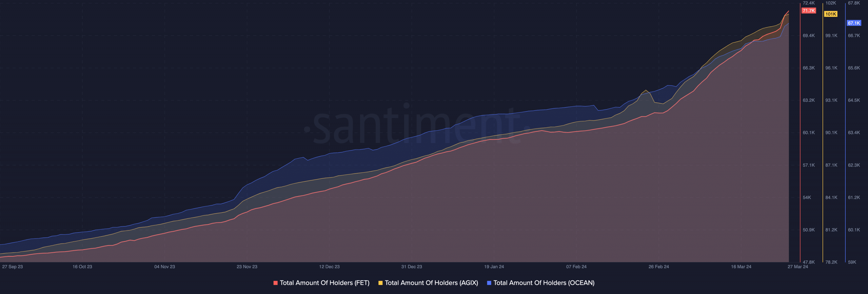
Task: Click the 78.2K AGIX axis label
Action: tap(831, 262)
